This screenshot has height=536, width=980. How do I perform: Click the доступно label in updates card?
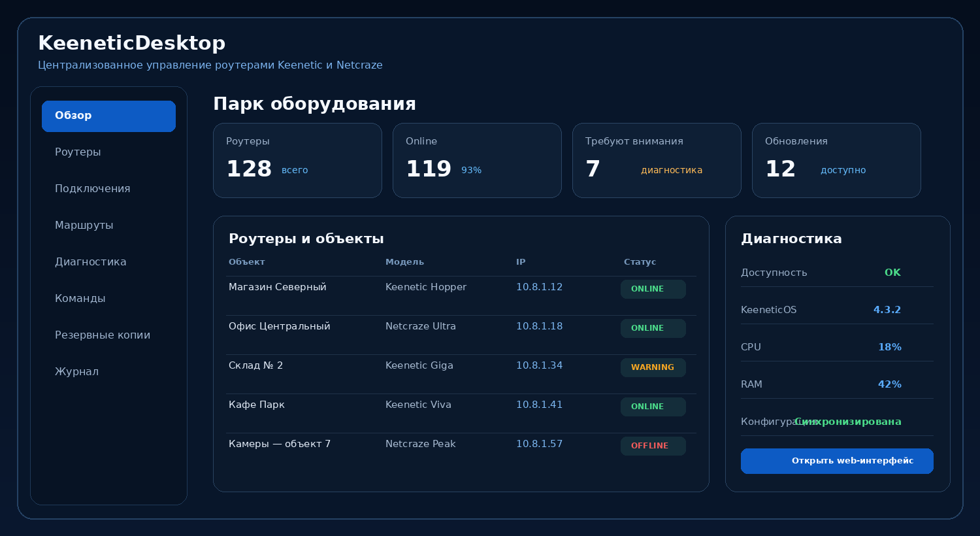click(843, 170)
